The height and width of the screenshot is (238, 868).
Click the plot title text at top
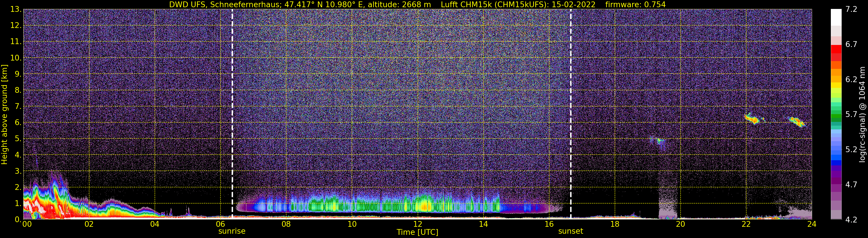click(417, 4)
